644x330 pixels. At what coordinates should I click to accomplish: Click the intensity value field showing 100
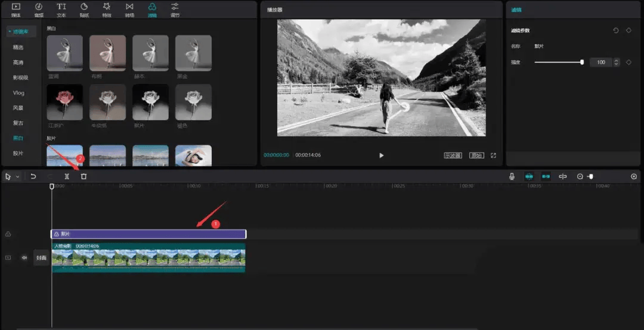(601, 62)
